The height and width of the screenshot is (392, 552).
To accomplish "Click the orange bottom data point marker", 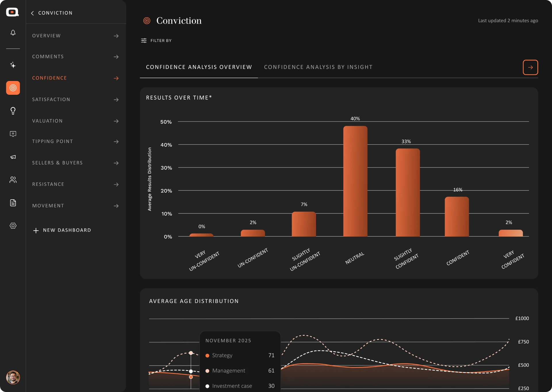I will 191,377.
